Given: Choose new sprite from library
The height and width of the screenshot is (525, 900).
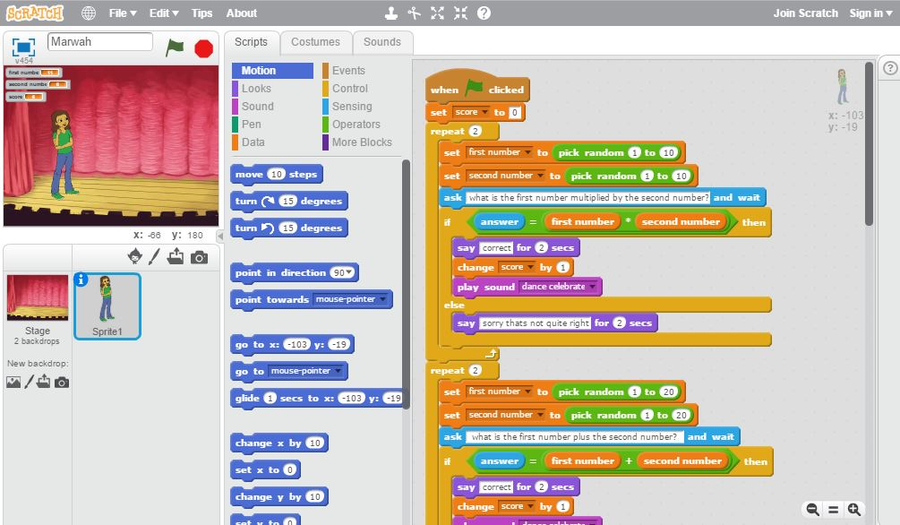Looking at the screenshot, I should pos(135,256).
